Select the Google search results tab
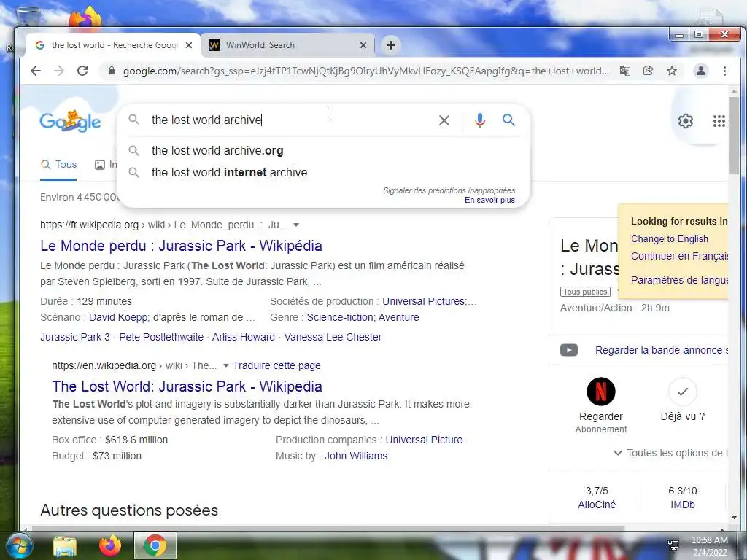Screen dimensions: 747x560 coord(113,45)
